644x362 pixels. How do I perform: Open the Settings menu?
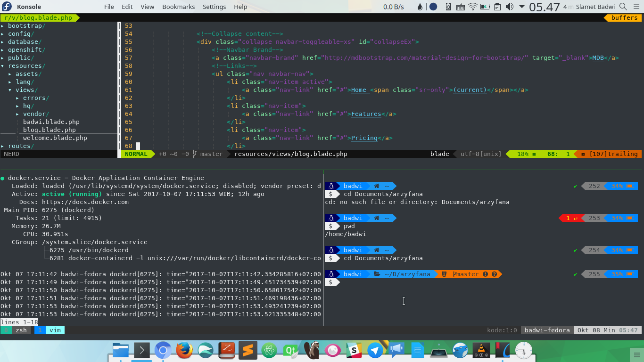pos(214,7)
